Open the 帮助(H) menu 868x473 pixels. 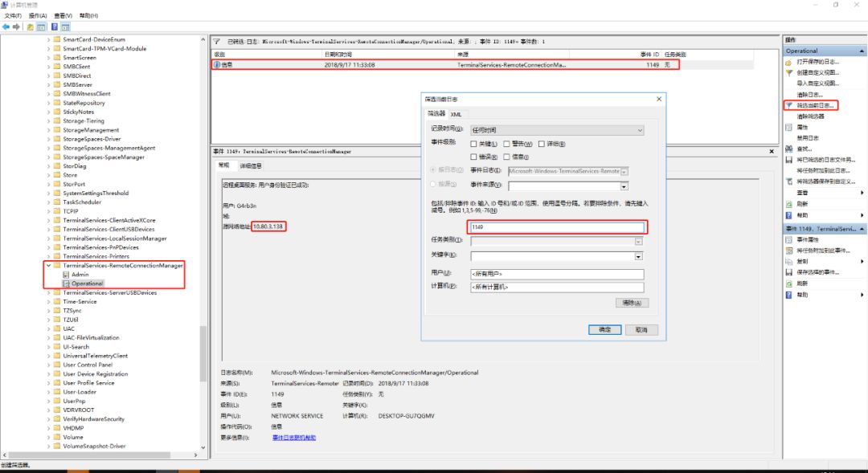click(88, 15)
